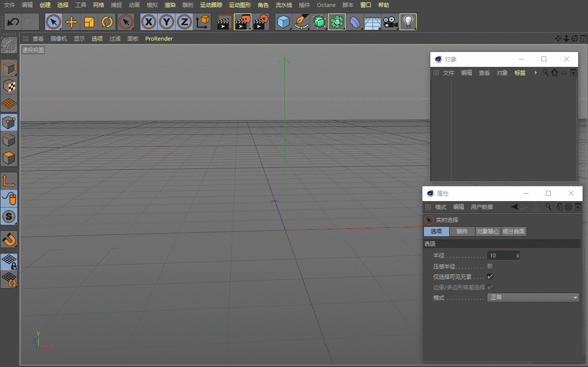Open Render Settings gear clapperboard

[x=261, y=22]
